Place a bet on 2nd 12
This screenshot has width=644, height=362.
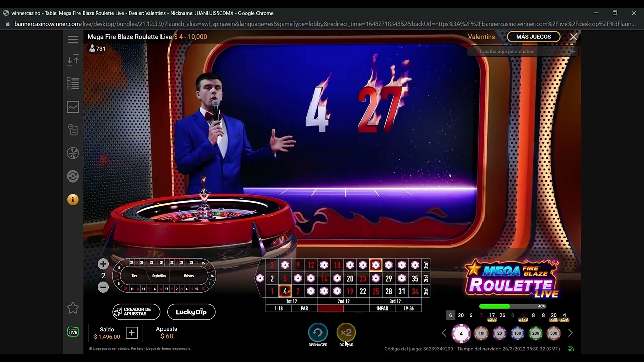click(x=343, y=301)
